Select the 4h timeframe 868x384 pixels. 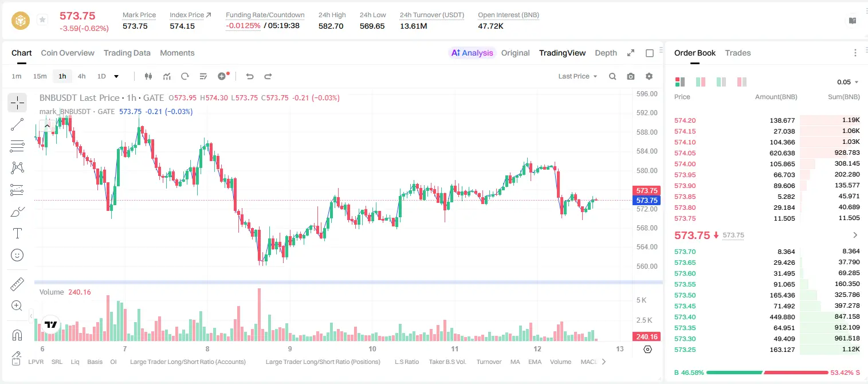click(x=82, y=76)
